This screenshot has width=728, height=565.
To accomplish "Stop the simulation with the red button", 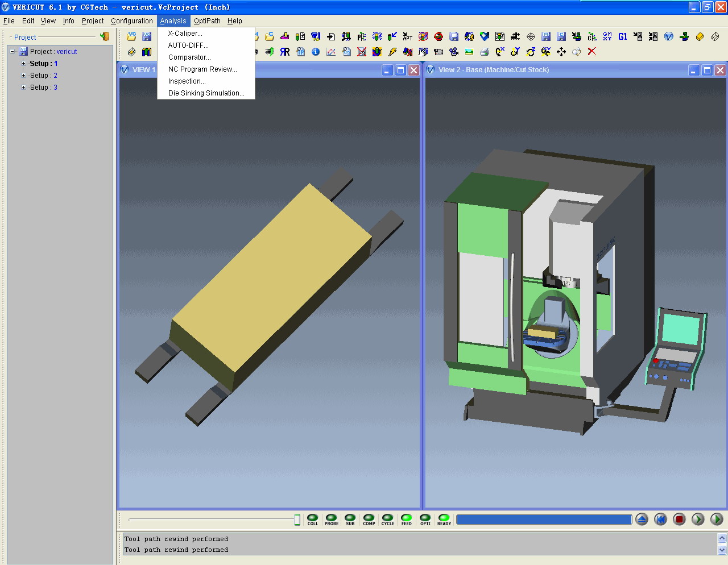I will pyautogui.click(x=679, y=519).
